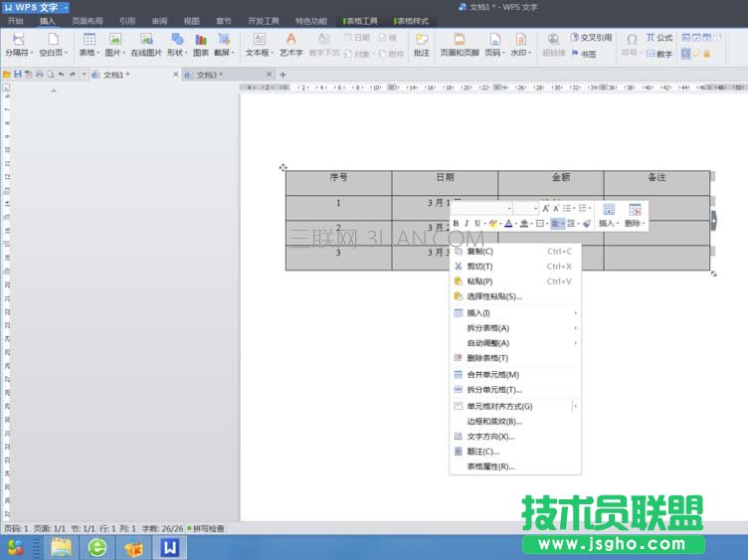748x560 pixels.
Task: Click the format painter in mini toolbar
Action: 587,223
